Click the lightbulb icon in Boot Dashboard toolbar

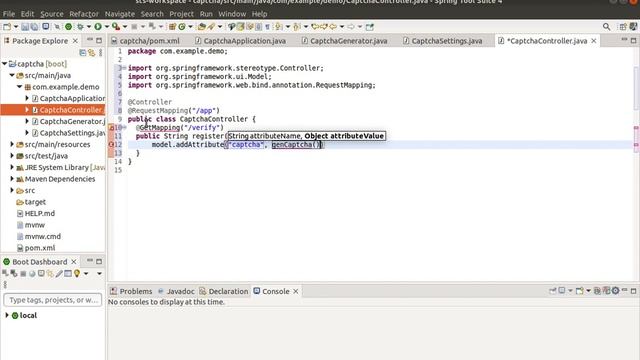click(77, 273)
